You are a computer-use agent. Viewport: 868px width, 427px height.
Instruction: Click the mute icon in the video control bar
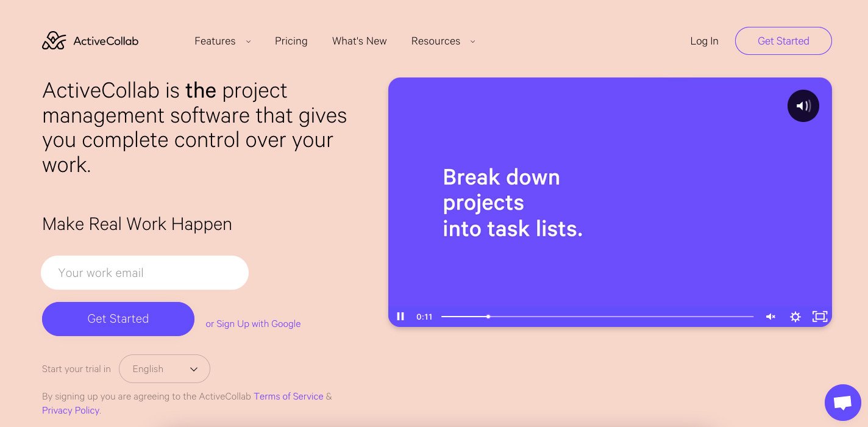(770, 317)
